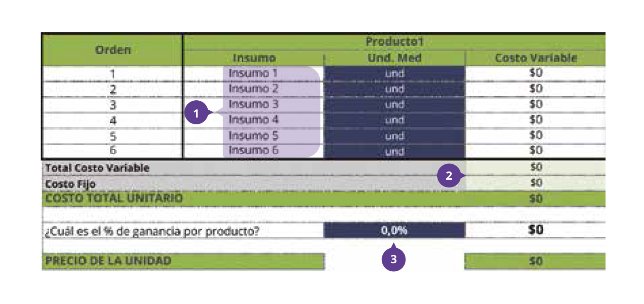644x304 pixels.
Task: Open the und dropdown for Insumo 6
Action: click(394, 152)
